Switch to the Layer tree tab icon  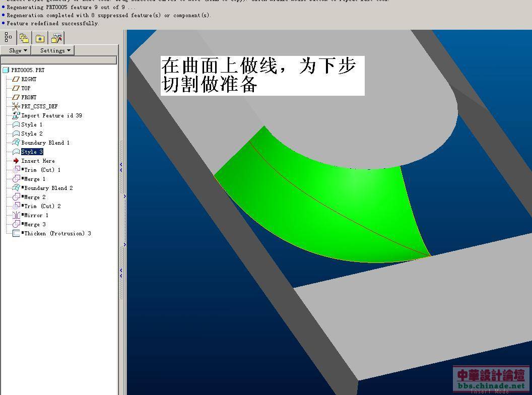(x=24, y=38)
